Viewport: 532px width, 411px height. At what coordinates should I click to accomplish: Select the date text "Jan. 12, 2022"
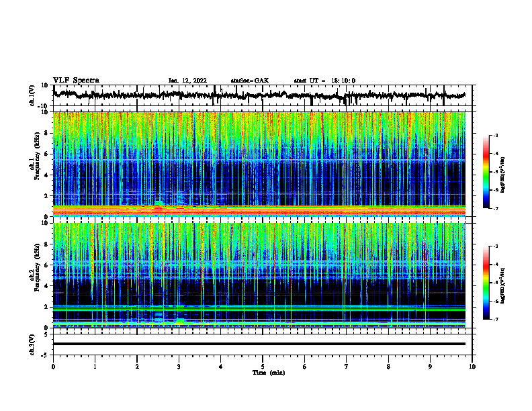pyautogui.click(x=187, y=81)
